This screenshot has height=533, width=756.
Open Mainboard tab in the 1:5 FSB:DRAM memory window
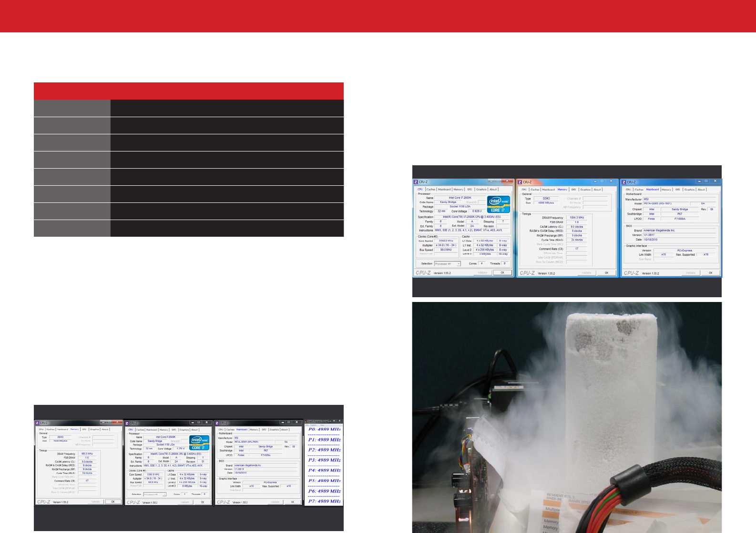pyautogui.click(x=62, y=429)
